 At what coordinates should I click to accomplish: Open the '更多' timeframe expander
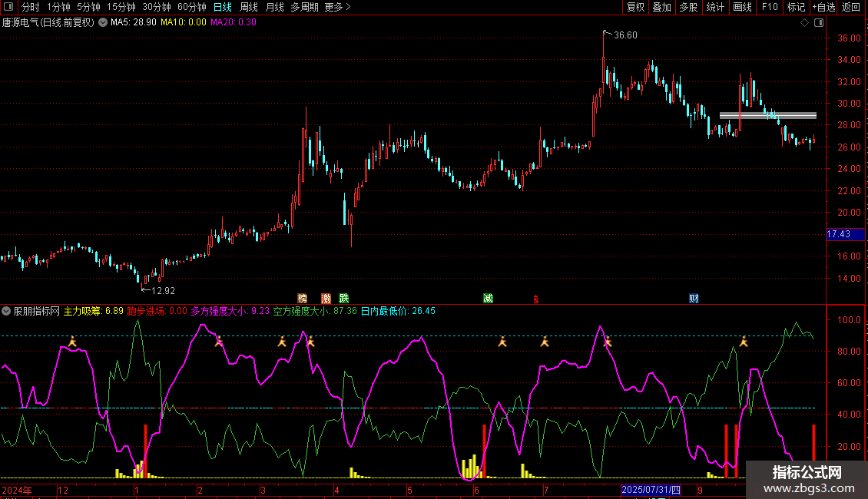(x=337, y=7)
